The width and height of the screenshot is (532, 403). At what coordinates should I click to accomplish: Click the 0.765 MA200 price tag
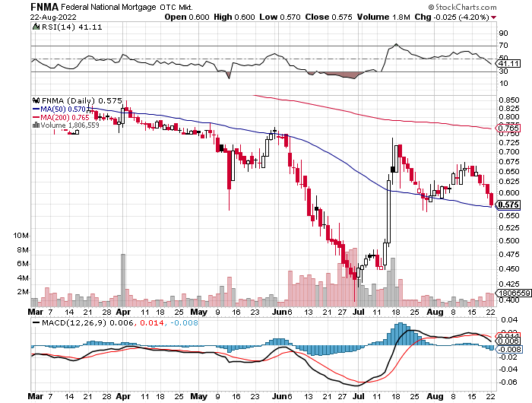click(x=508, y=128)
